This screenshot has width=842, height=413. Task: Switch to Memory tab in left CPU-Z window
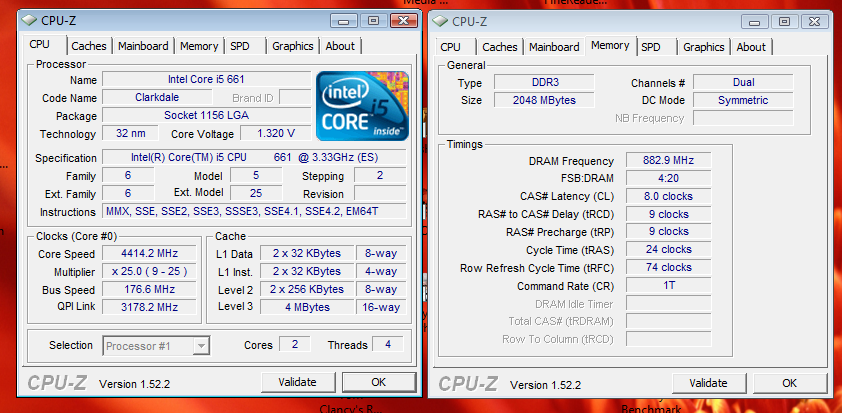pos(199,46)
